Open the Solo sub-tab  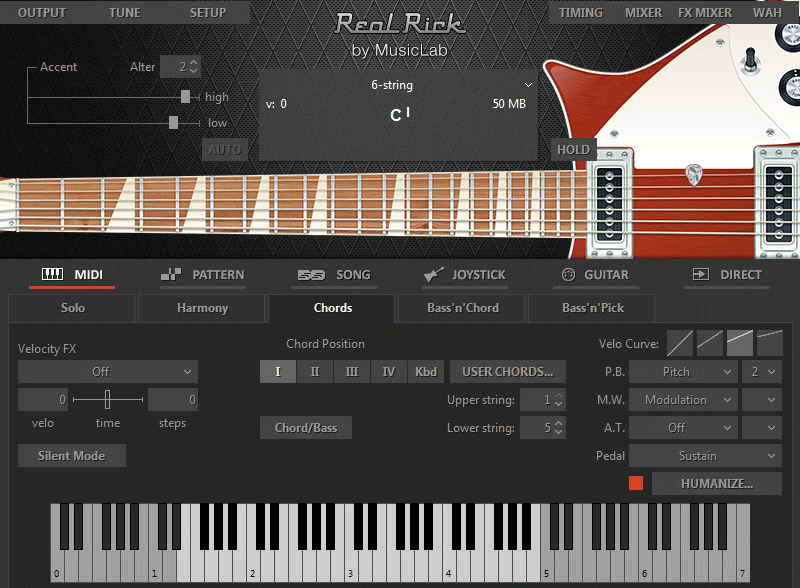(72, 308)
